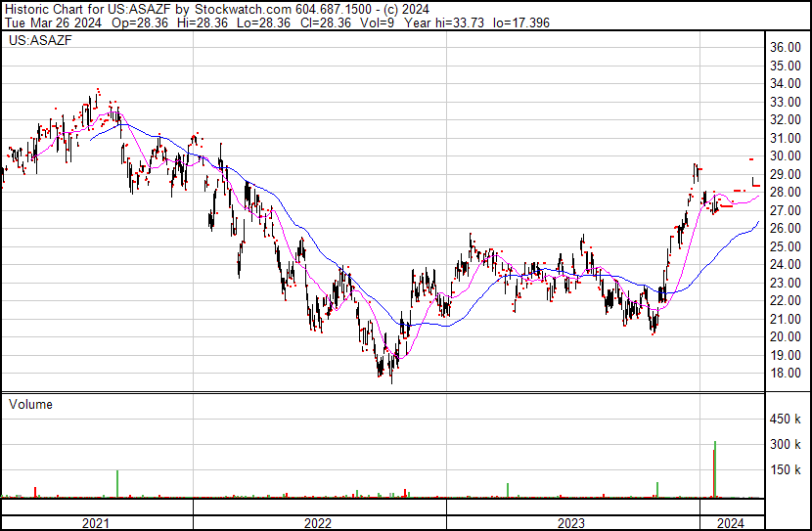Click the Op=28.36 open price value
This screenshot has width=812, height=531.
click(140, 22)
